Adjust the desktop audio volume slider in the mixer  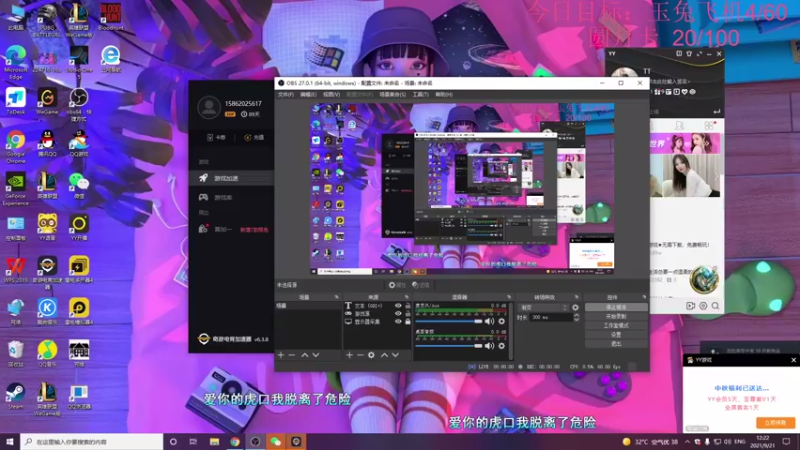(448, 345)
